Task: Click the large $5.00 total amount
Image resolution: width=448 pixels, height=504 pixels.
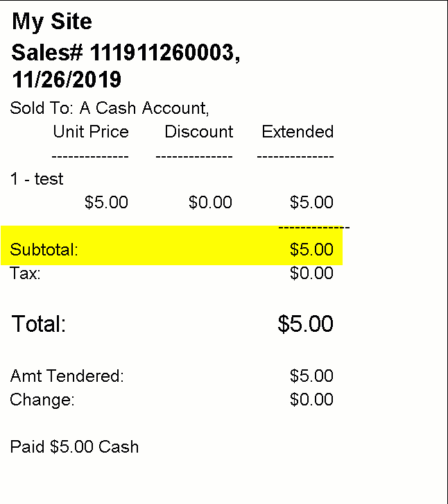Action: tap(305, 324)
